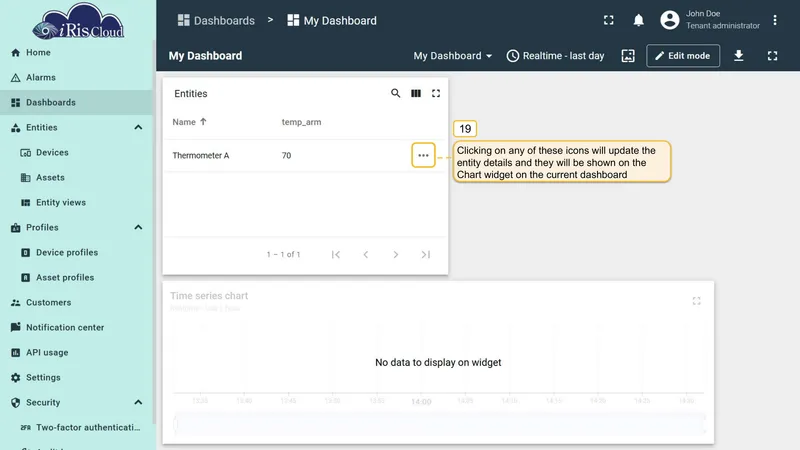Click the three-dot action for Thermometer A
This screenshot has width=800, height=450.
pos(423,155)
